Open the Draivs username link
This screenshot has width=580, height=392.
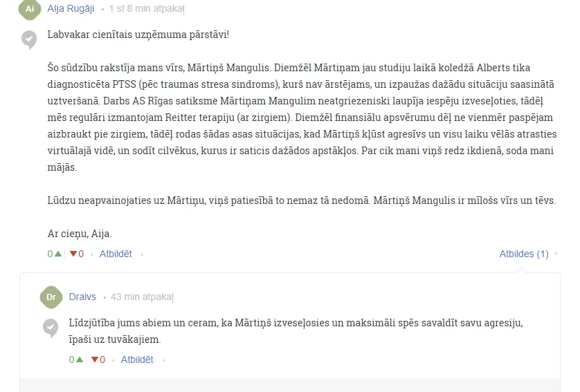click(x=82, y=297)
